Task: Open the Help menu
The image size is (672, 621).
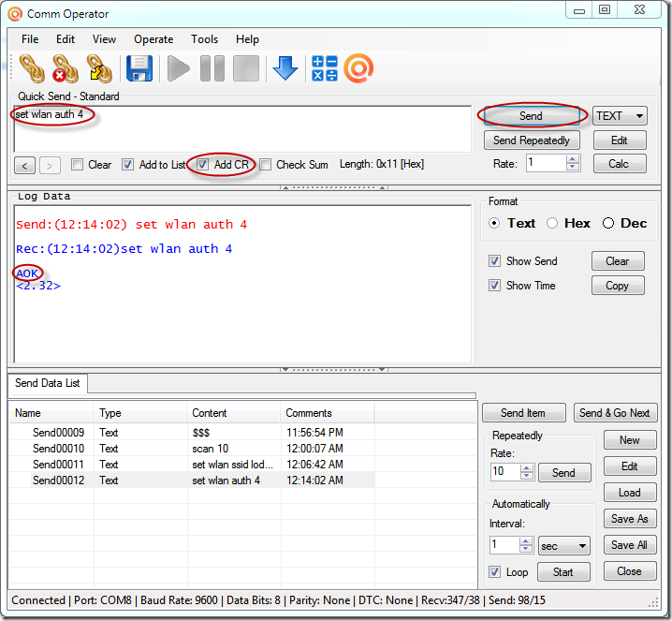Action: point(247,39)
